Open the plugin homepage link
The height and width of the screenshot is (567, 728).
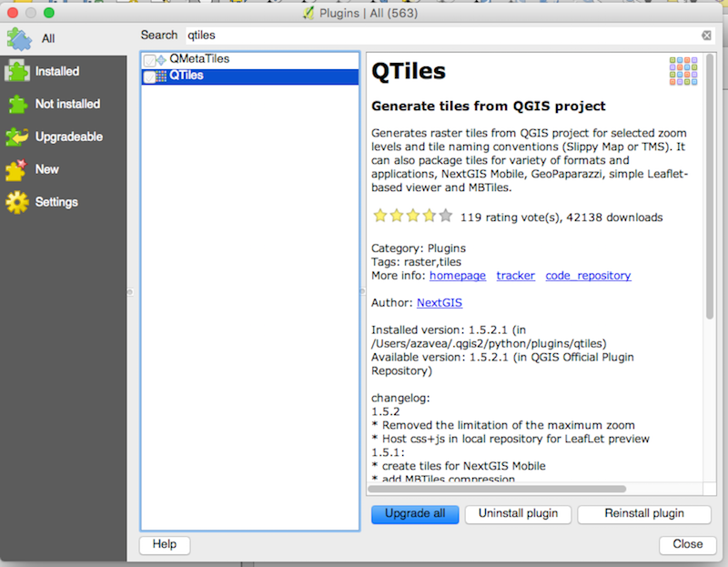tap(457, 276)
